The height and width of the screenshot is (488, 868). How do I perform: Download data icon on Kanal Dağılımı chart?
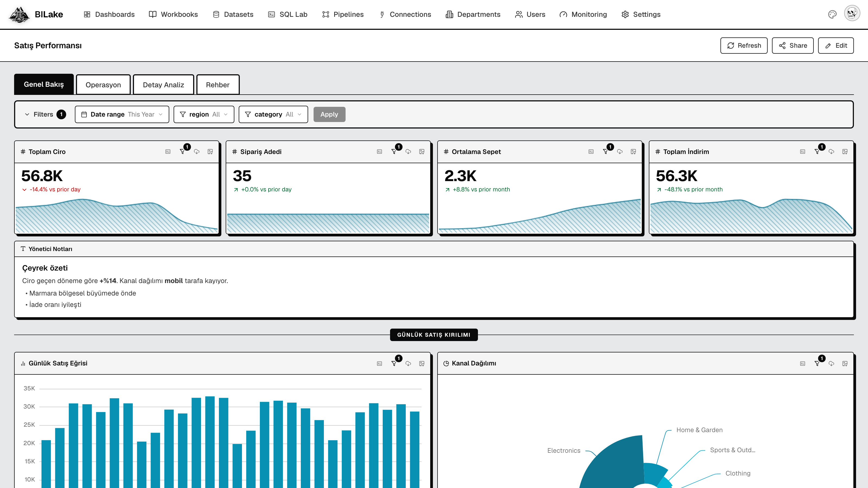(x=832, y=363)
